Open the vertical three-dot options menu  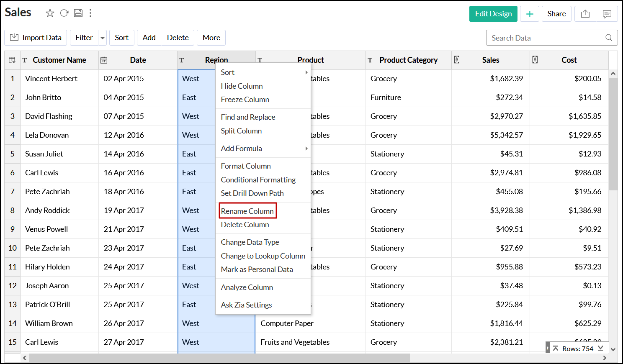coord(90,13)
